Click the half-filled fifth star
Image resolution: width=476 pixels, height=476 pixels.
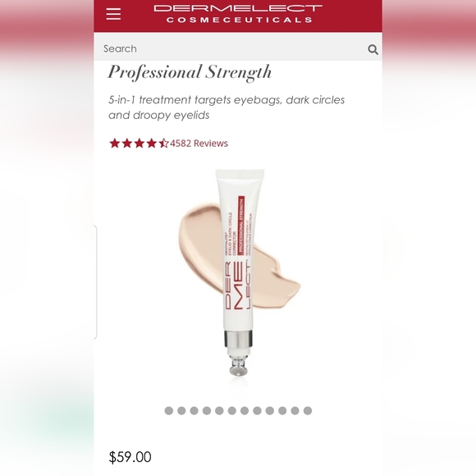click(163, 143)
